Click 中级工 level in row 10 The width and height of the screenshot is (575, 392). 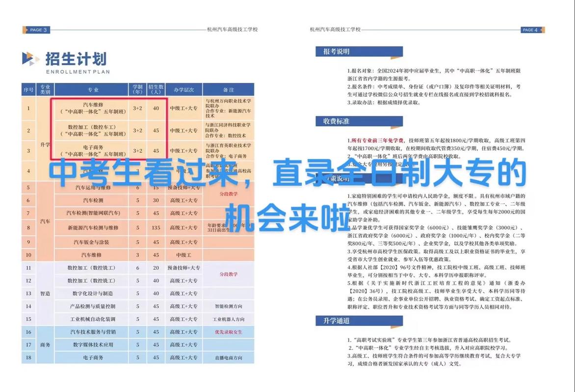[x=183, y=255]
